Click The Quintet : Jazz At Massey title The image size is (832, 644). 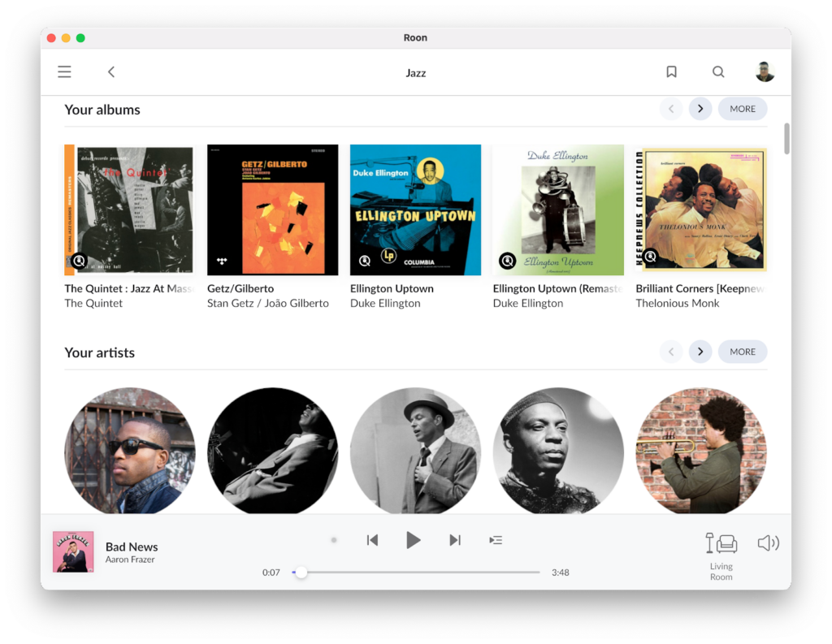tap(129, 288)
